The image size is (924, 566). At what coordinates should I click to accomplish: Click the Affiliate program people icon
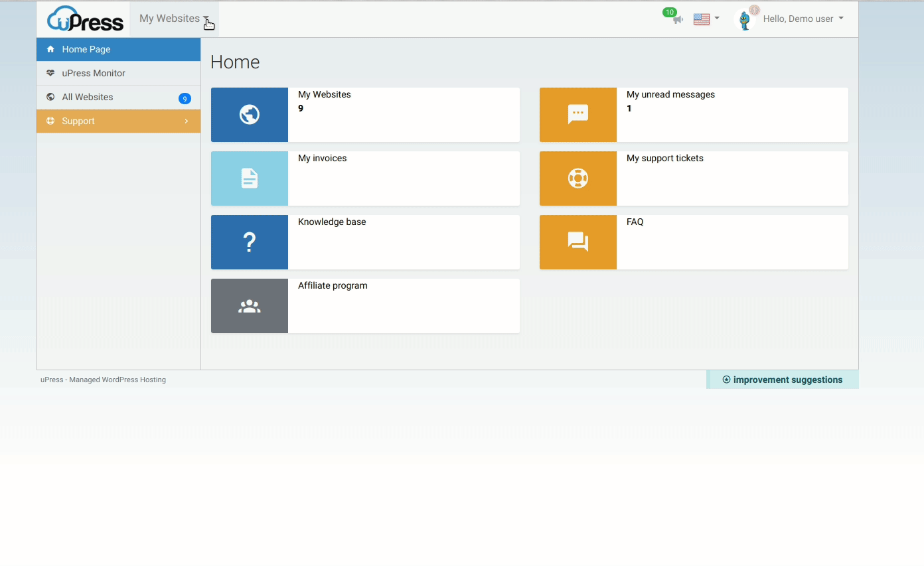[250, 306]
